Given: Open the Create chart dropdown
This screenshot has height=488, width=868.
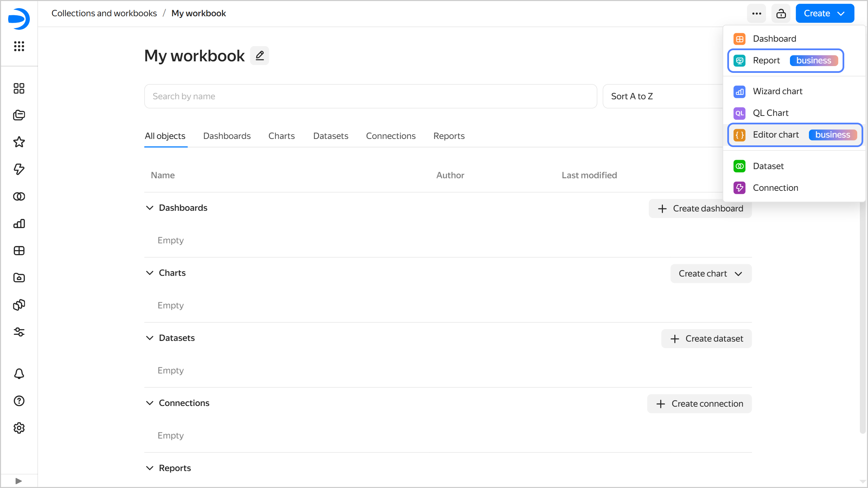Looking at the screenshot, I should click(x=711, y=273).
